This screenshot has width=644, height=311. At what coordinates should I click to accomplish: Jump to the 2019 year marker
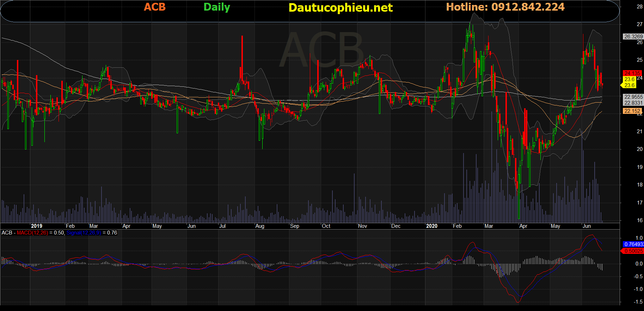tap(36, 226)
